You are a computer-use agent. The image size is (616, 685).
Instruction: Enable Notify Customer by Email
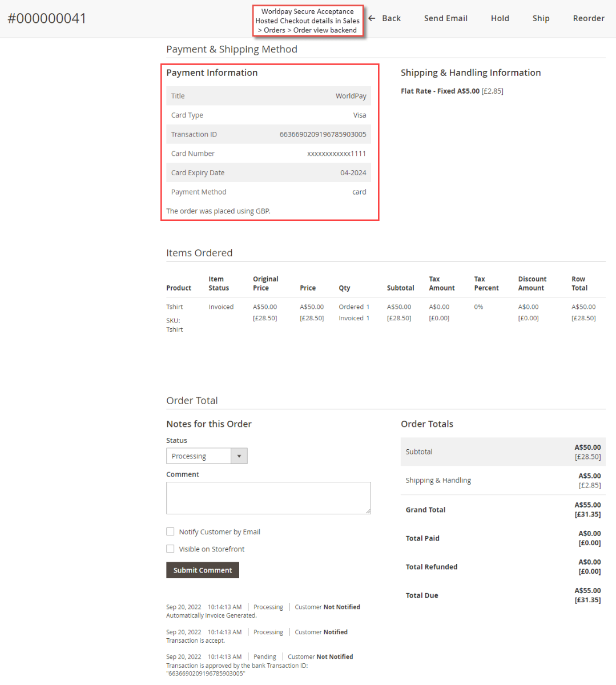pyautogui.click(x=170, y=531)
